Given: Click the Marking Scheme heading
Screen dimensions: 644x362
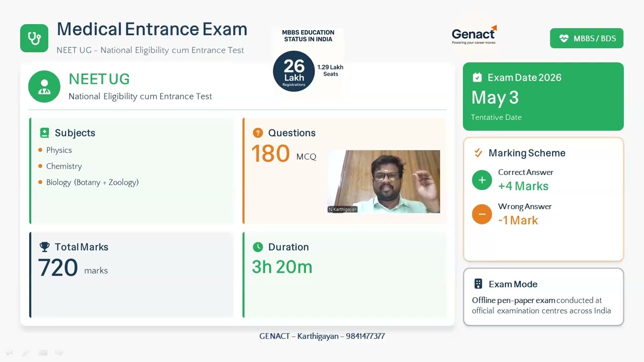Looking at the screenshot, I should [527, 153].
